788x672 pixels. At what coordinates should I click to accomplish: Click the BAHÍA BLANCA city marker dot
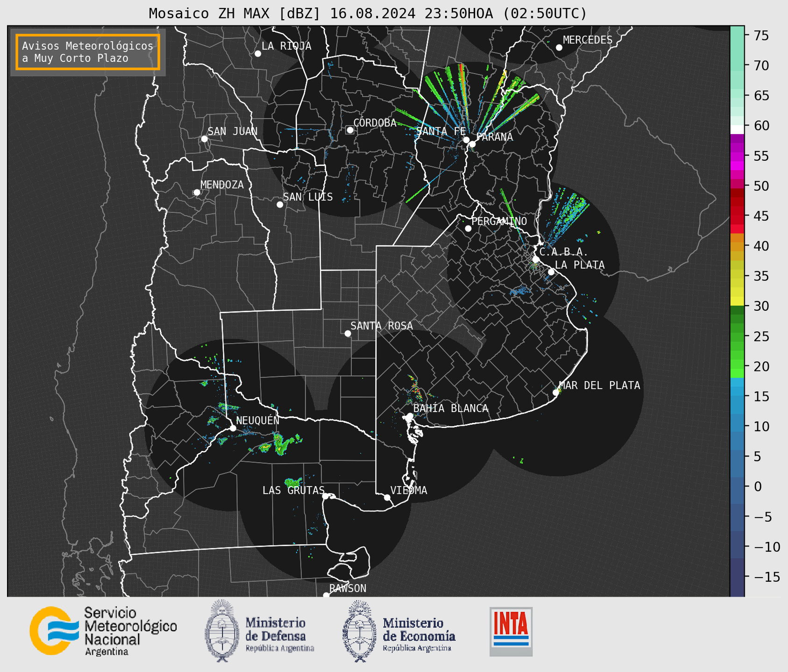click(410, 416)
